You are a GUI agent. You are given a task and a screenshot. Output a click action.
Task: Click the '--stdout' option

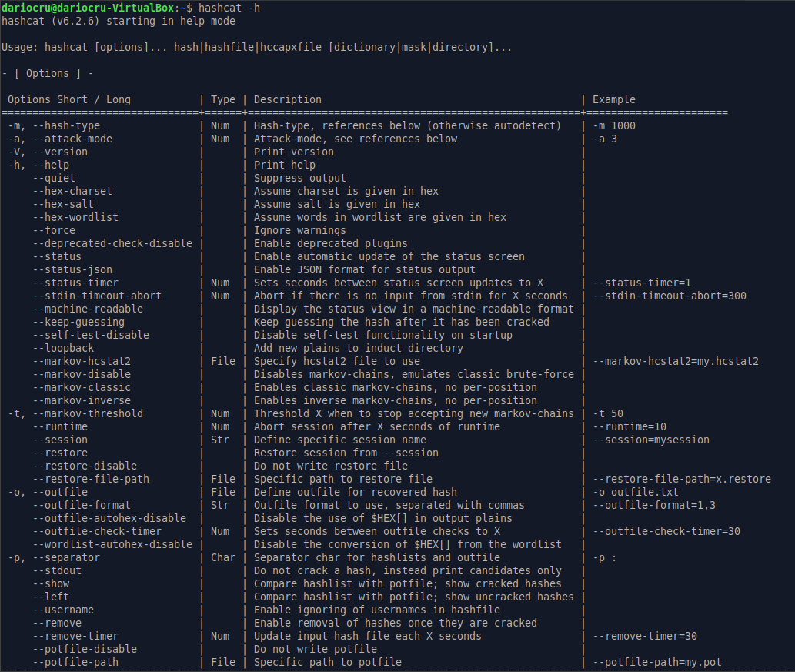click(x=57, y=571)
